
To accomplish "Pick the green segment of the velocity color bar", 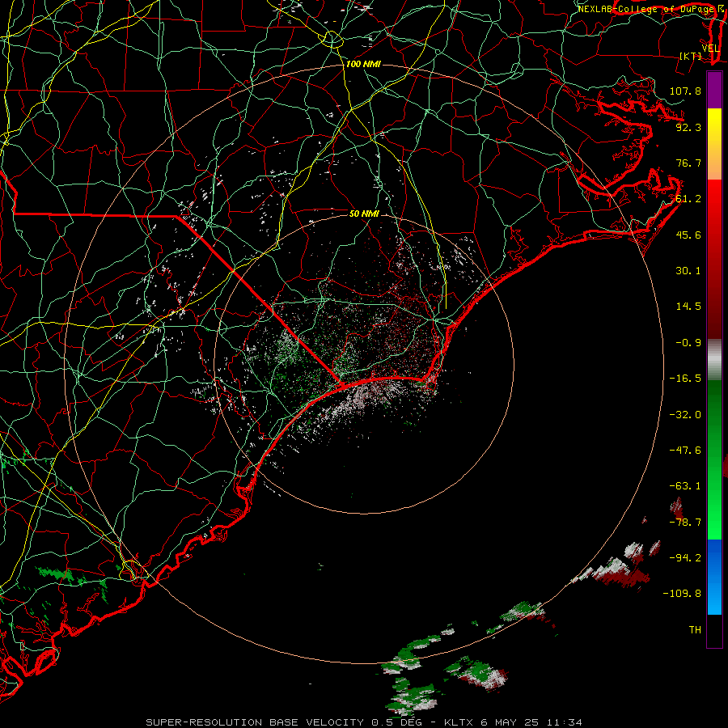I will [714, 459].
